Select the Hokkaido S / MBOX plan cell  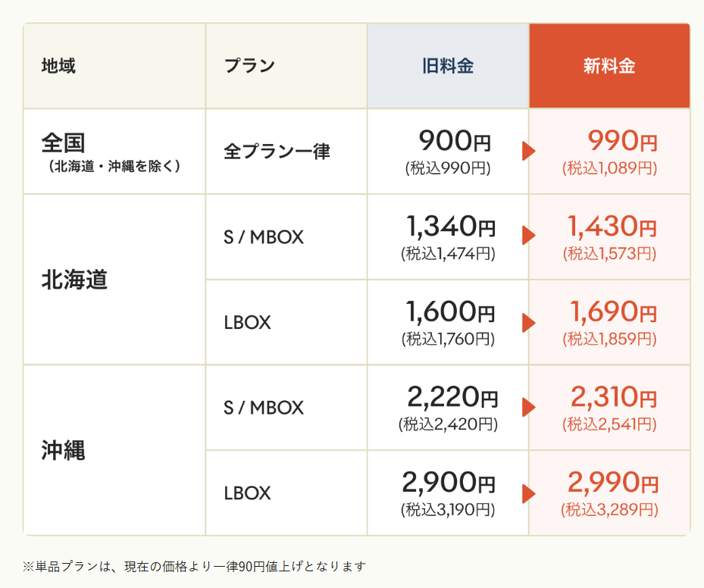tap(264, 237)
